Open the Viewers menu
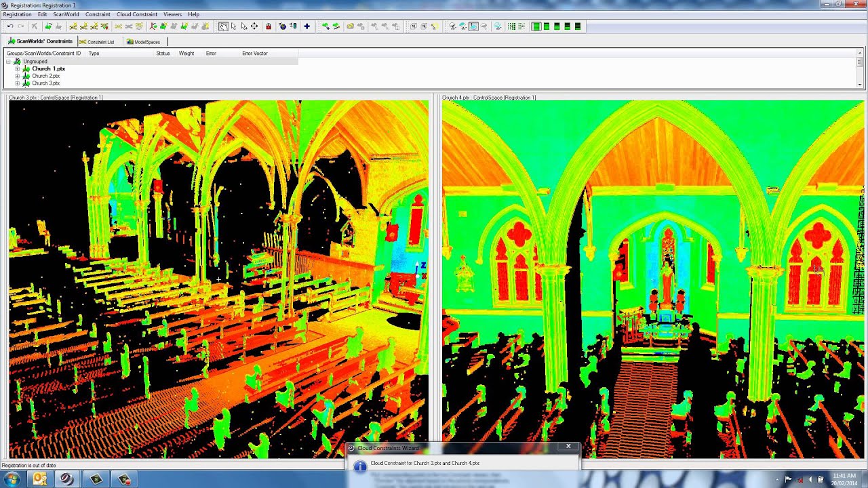 (x=172, y=14)
